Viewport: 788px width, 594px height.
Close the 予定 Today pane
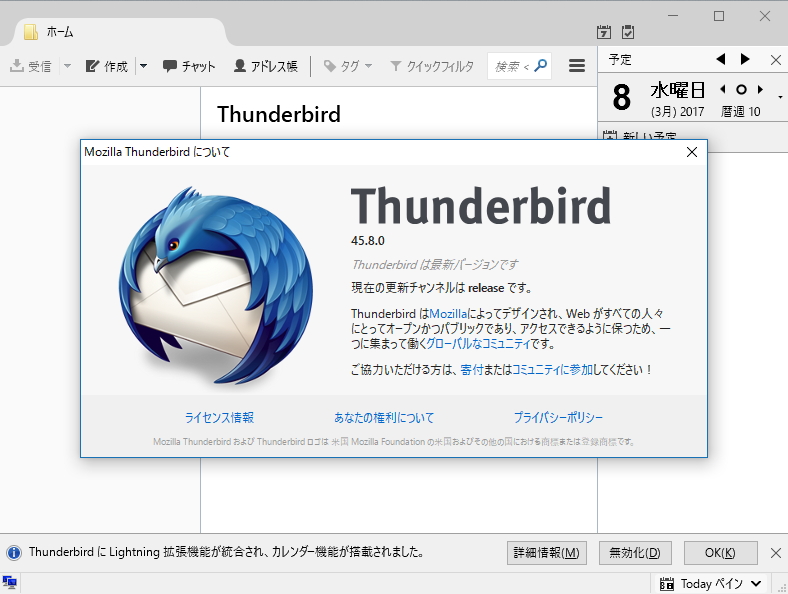775,60
